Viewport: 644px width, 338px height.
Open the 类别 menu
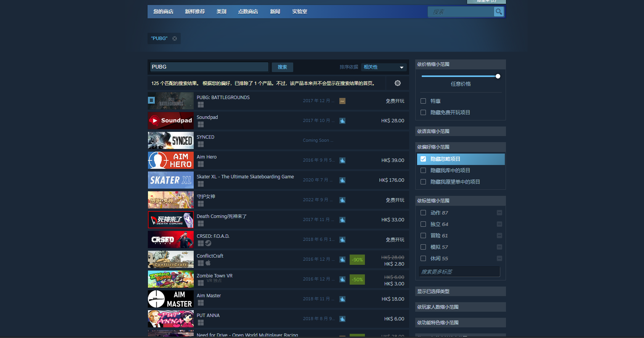point(221,11)
